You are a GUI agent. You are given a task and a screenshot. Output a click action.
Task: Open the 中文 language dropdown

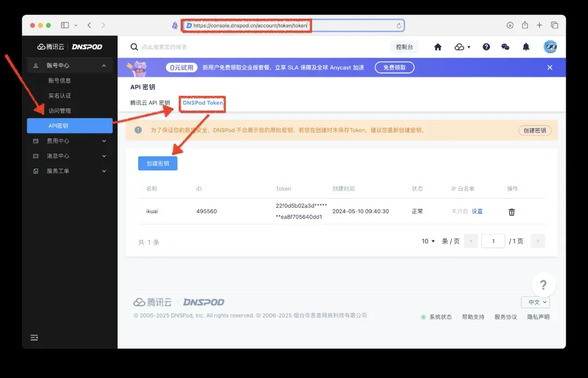[x=535, y=302]
